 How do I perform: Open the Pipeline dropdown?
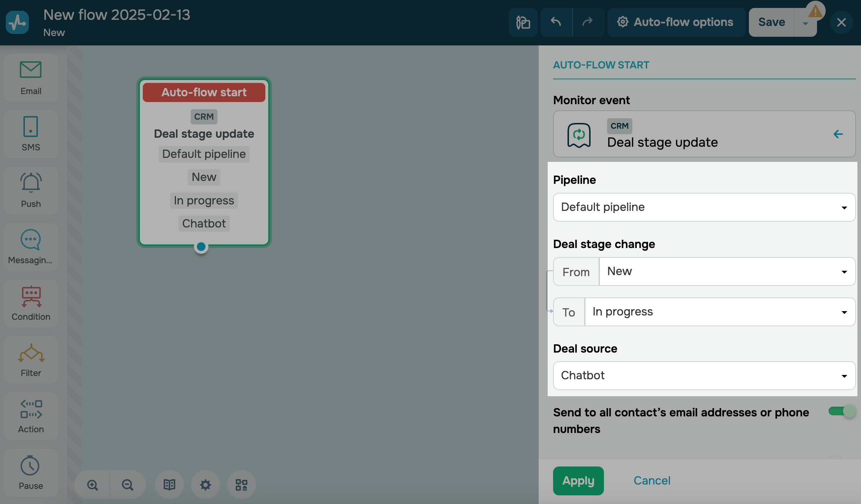704,207
